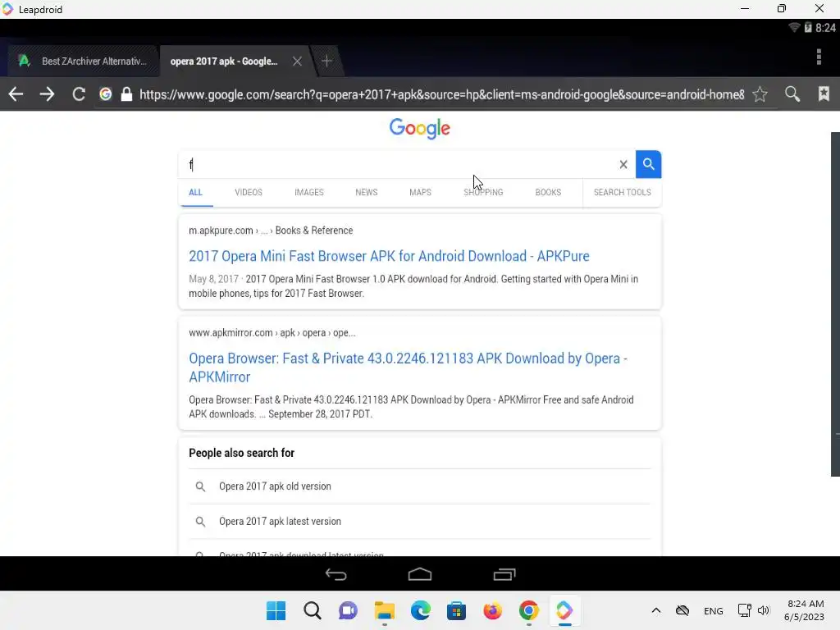The height and width of the screenshot is (630, 840).
Task: Click the padlock icon in address bar
Action: coord(126,94)
